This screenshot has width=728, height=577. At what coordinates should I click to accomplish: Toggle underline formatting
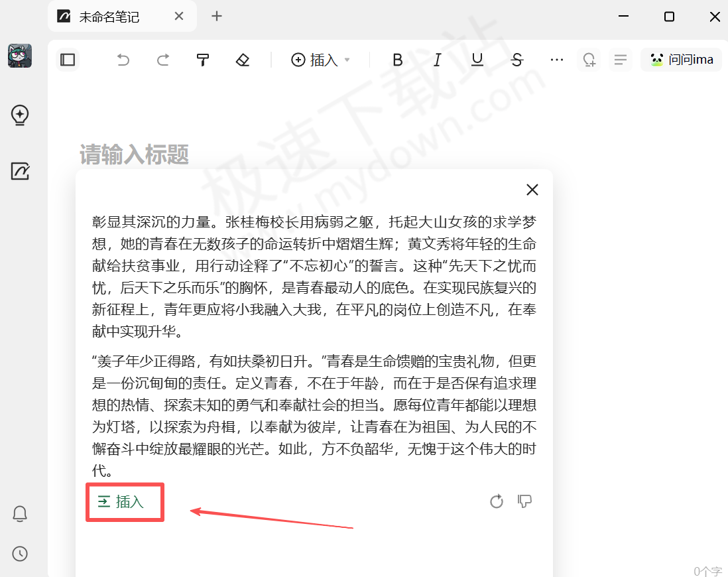[x=477, y=60]
